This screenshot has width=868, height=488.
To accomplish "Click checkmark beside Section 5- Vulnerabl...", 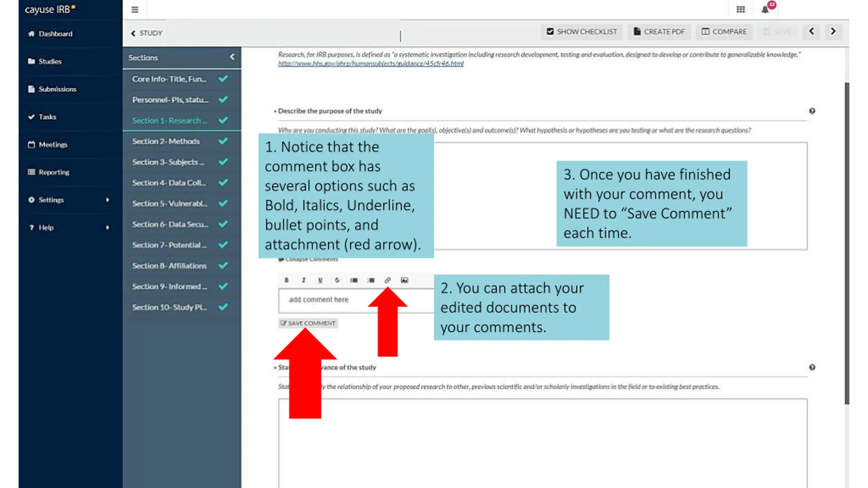I will coord(223,203).
